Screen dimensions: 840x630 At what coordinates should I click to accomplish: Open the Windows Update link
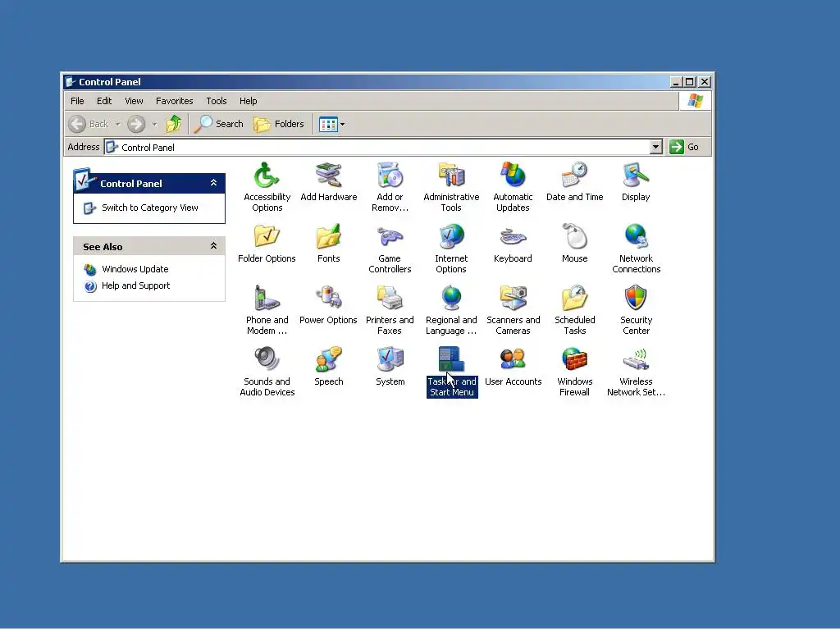click(x=135, y=269)
